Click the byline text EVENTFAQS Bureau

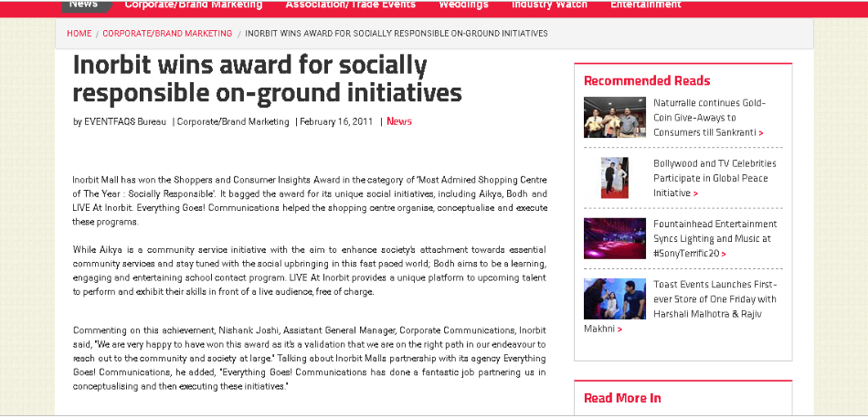(x=125, y=121)
